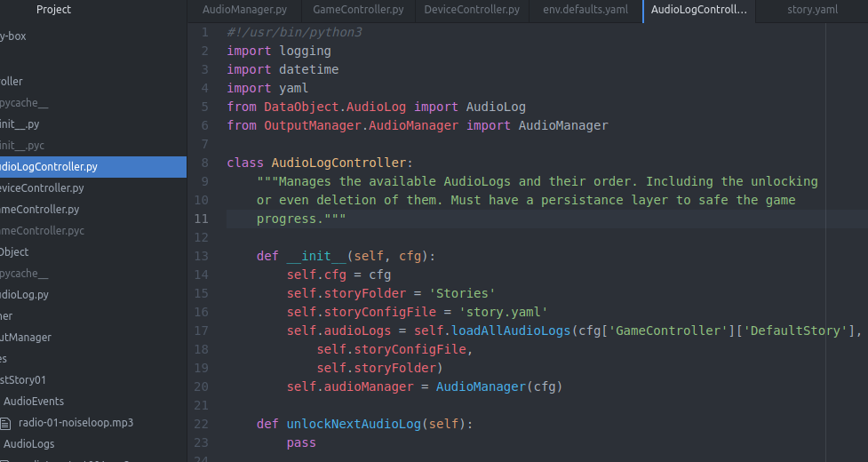Expand the AudioLogs folder
Image resolution: width=868 pixels, height=462 pixels.
coord(28,443)
